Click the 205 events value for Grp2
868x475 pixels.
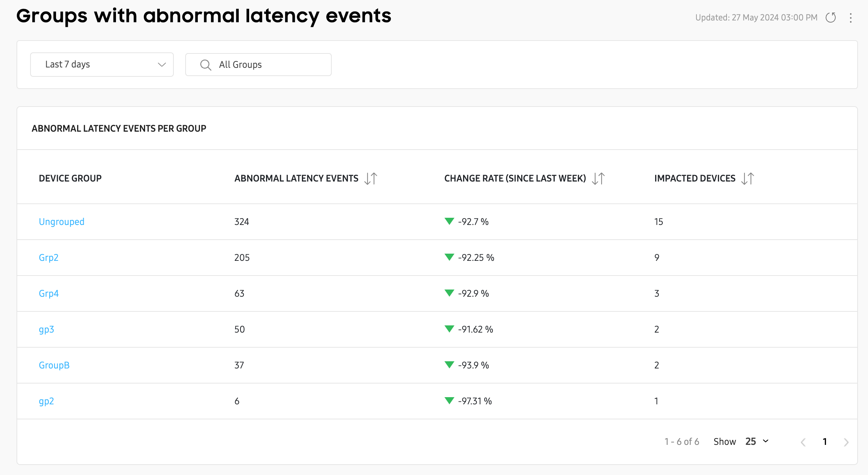click(242, 258)
